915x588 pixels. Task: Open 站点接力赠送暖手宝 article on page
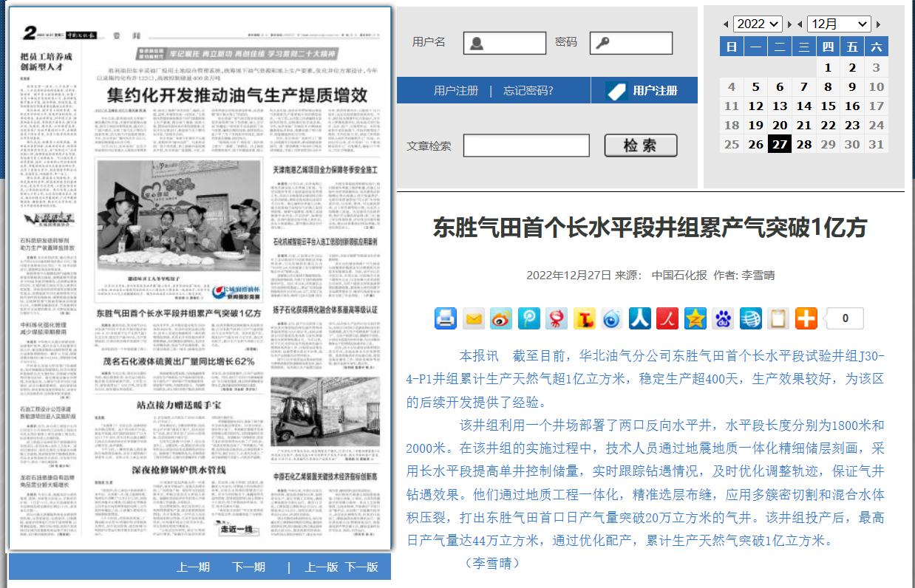point(180,404)
